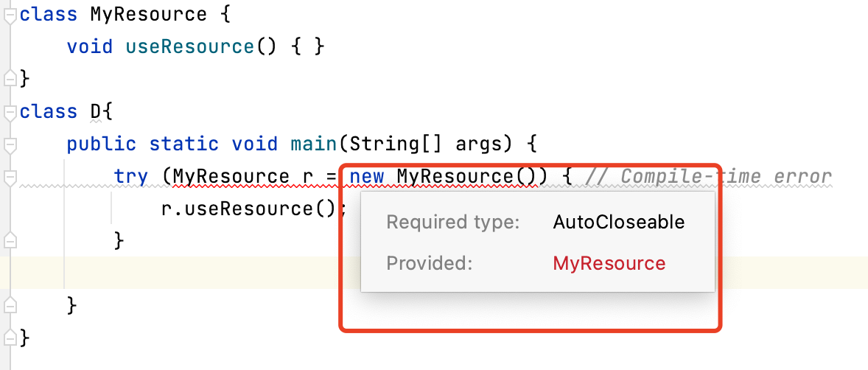
Task: Click the "new" keyword in try statement
Action: coord(367,177)
